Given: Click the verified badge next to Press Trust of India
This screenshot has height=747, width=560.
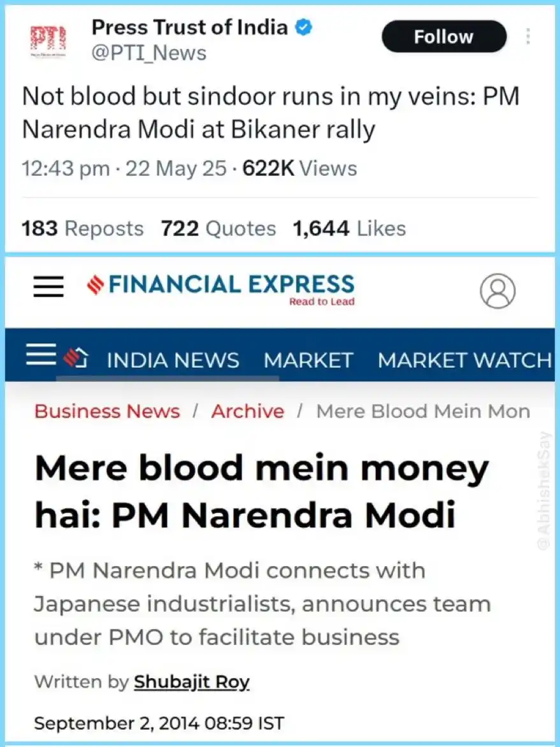Looking at the screenshot, I should pyautogui.click(x=303, y=27).
